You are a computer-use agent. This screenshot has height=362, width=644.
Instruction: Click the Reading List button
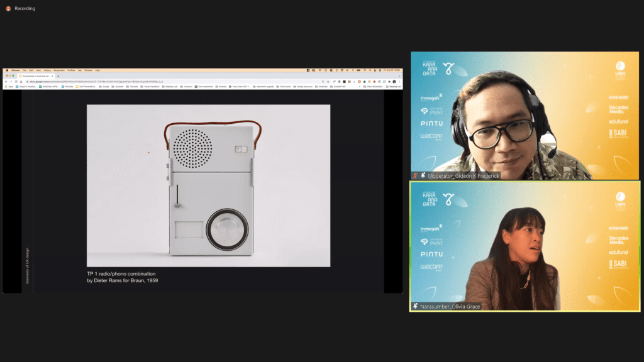pos(392,87)
